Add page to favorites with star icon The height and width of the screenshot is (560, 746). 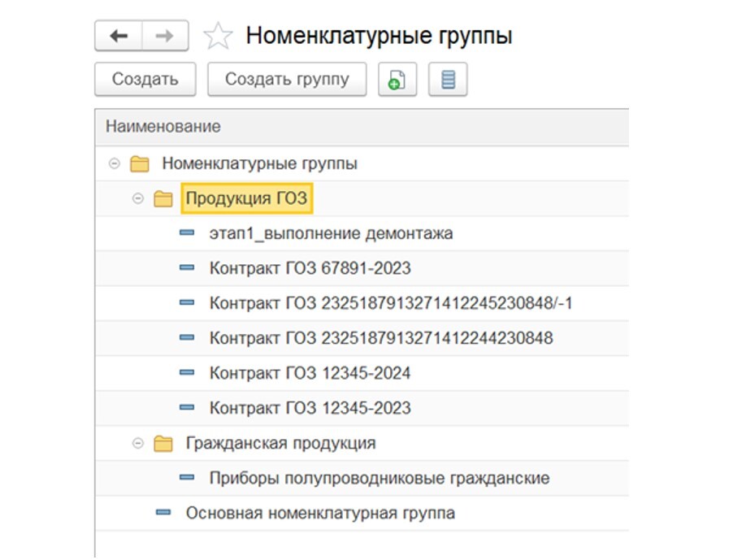point(218,36)
